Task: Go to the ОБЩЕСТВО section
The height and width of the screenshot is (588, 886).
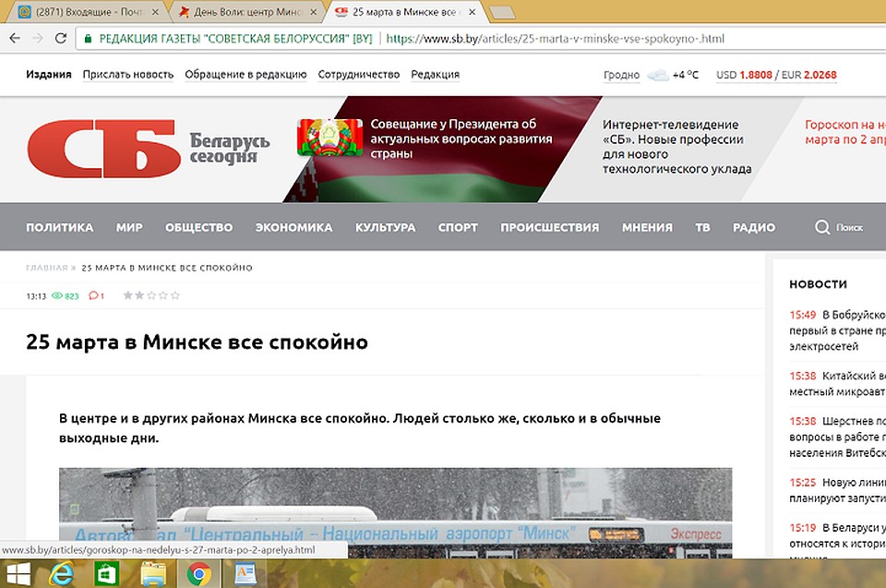Action: pyautogui.click(x=199, y=227)
